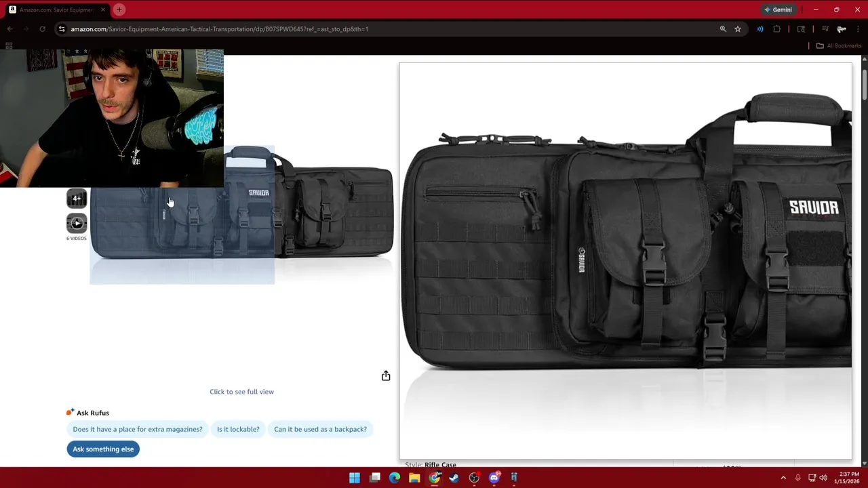This screenshot has height=488, width=868.
Task: Open the Chrome profile avatar
Action: [842, 29]
